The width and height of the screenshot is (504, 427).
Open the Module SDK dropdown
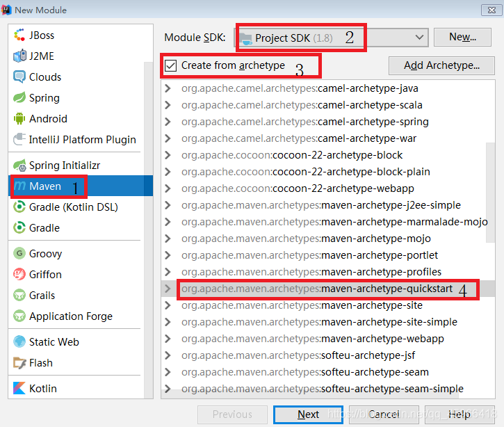(418, 38)
